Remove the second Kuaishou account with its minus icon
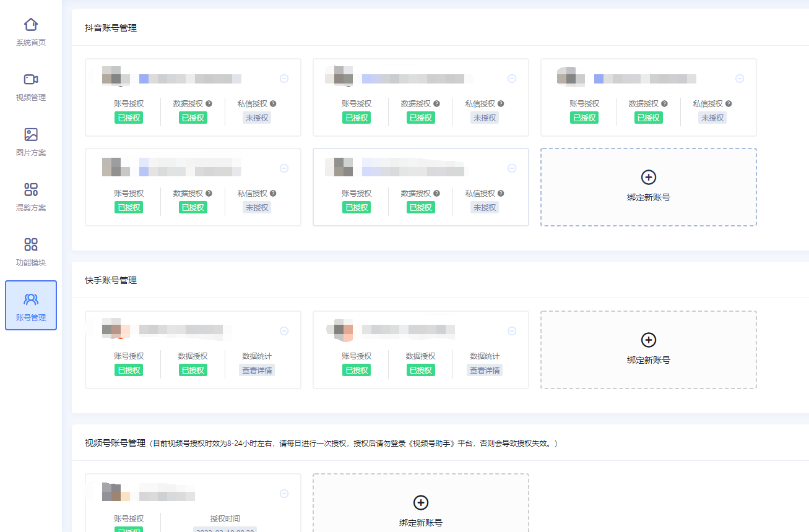 (512, 331)
